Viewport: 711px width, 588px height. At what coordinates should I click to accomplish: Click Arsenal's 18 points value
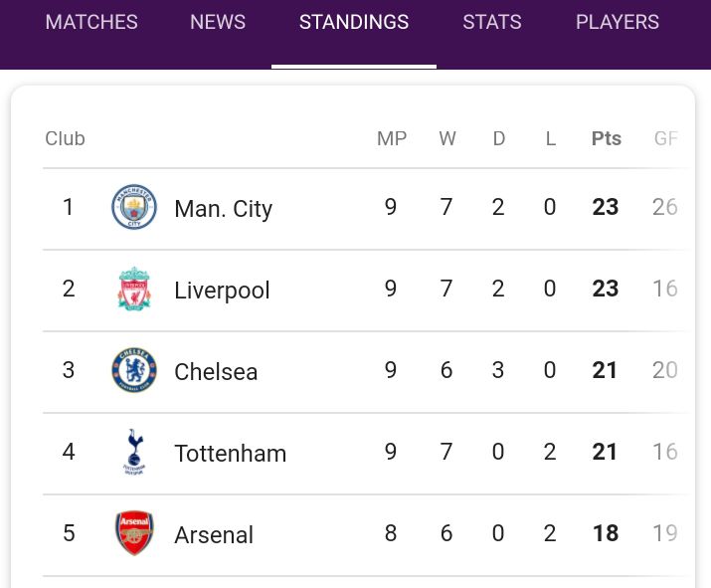(606, 533)
